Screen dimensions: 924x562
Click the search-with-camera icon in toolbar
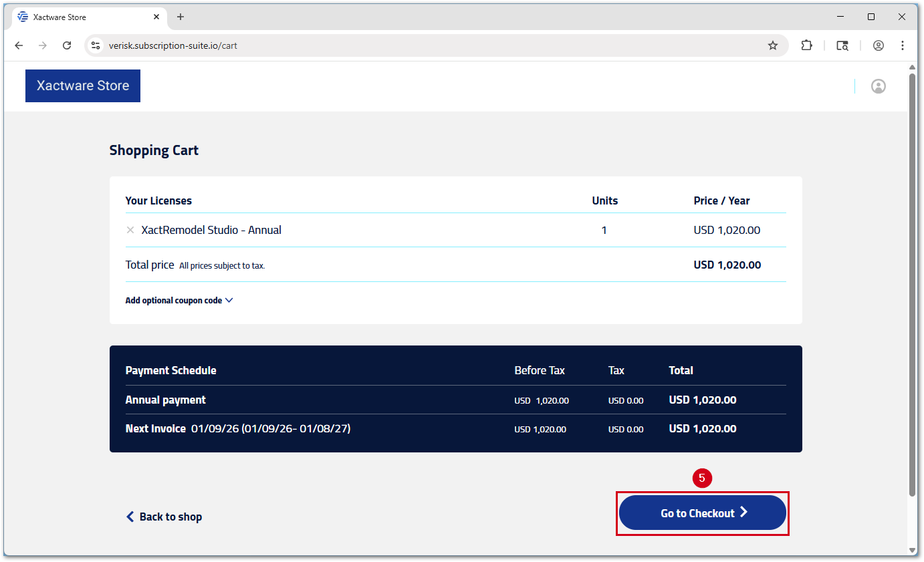[842, 45]
